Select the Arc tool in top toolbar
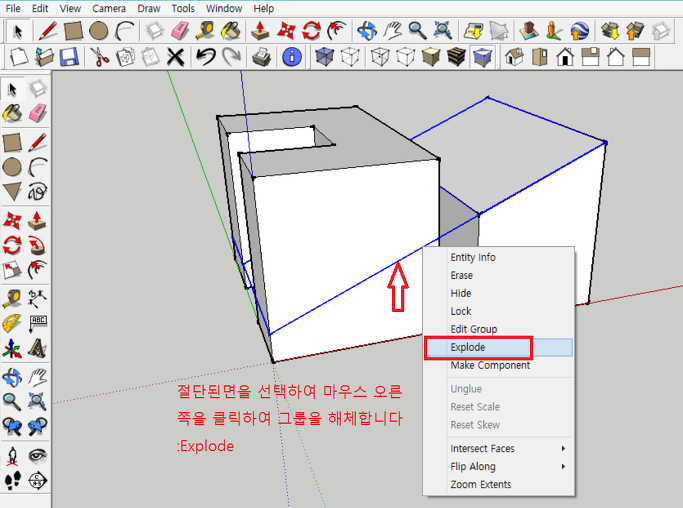The height and width of the screenshot is (508, 683). pos(124,31)
